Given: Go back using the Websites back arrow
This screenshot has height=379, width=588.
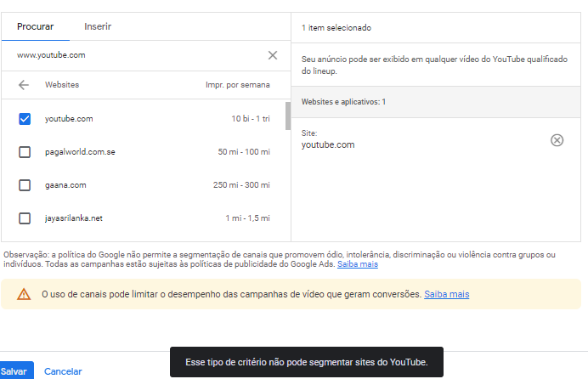Looking at the screenshot, I should (24, 85).
